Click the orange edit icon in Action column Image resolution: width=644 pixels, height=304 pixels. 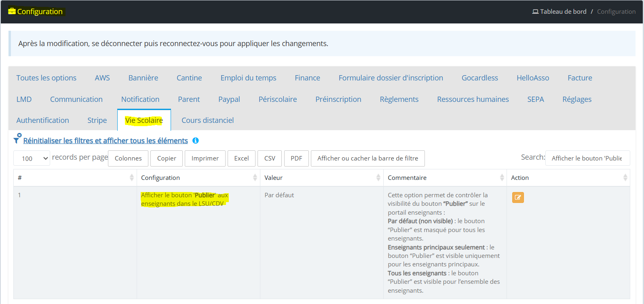click(517, 197)
